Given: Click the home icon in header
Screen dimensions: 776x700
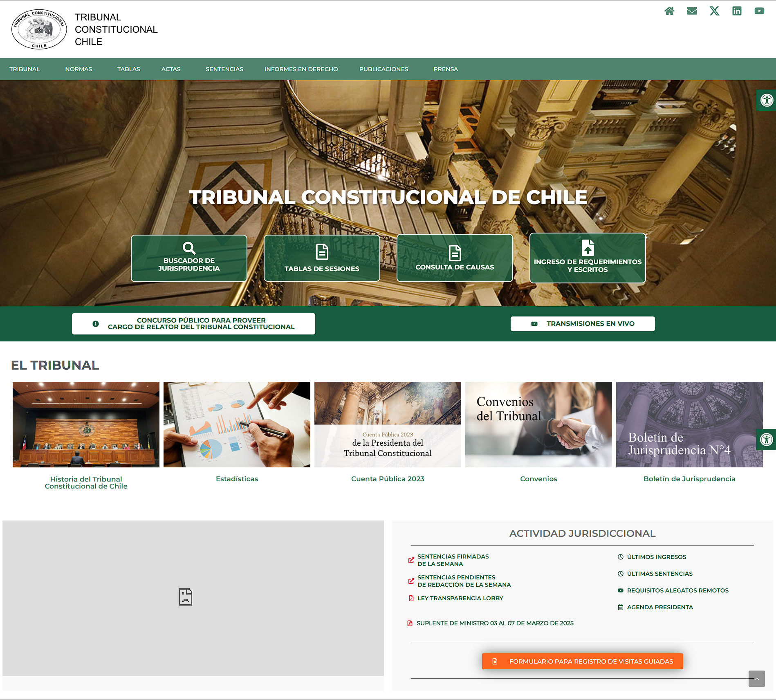Looking at the screenshot, I should coord(669,11).
